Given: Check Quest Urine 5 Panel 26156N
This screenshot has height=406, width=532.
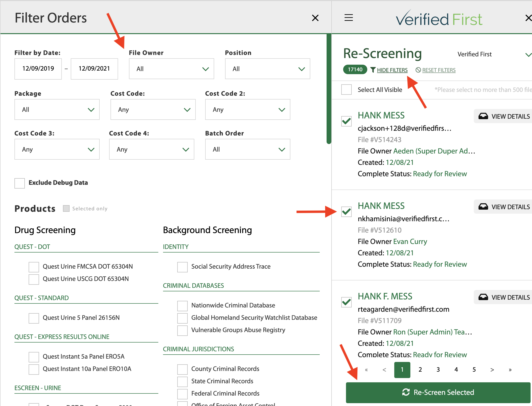Looking at the screenshot, I should click(x=34, y=318).
